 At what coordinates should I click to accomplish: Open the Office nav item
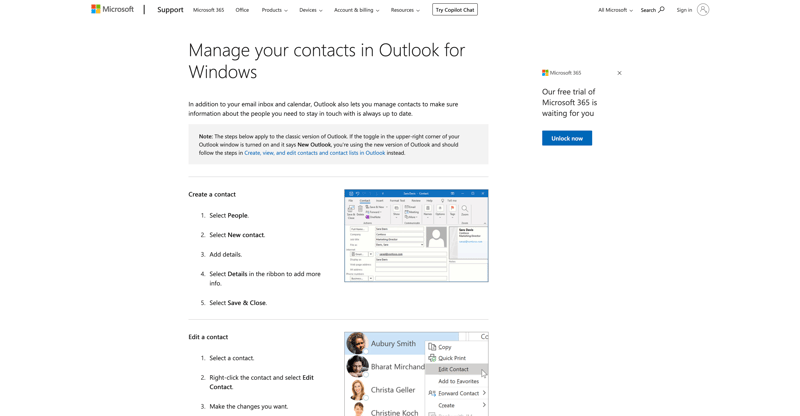coord(242,10)
